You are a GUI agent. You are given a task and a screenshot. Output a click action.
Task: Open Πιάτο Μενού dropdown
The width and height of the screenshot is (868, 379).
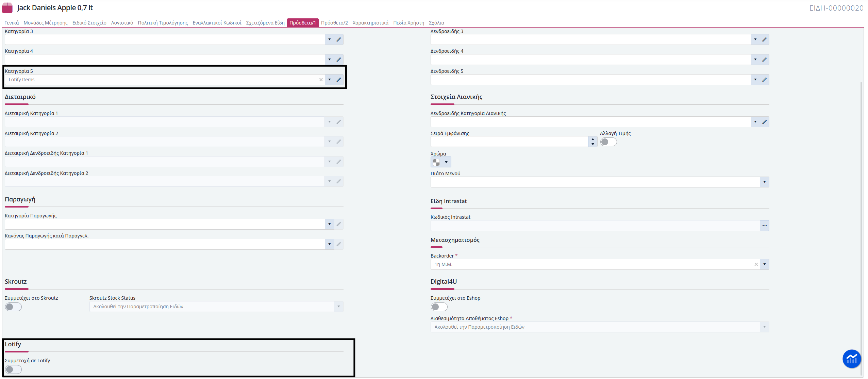765,182
